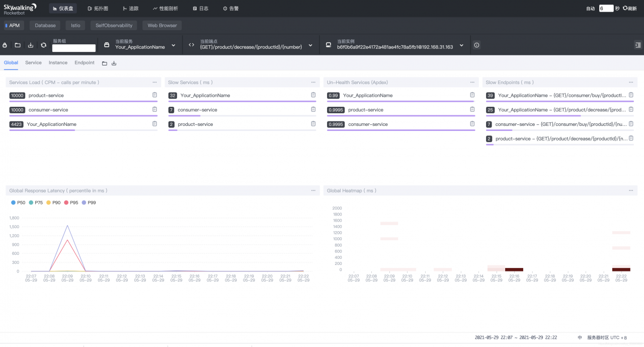This screenshot has width=644, height=347.
Task: Click the 服务组 service group input
Action: [74, 48]
